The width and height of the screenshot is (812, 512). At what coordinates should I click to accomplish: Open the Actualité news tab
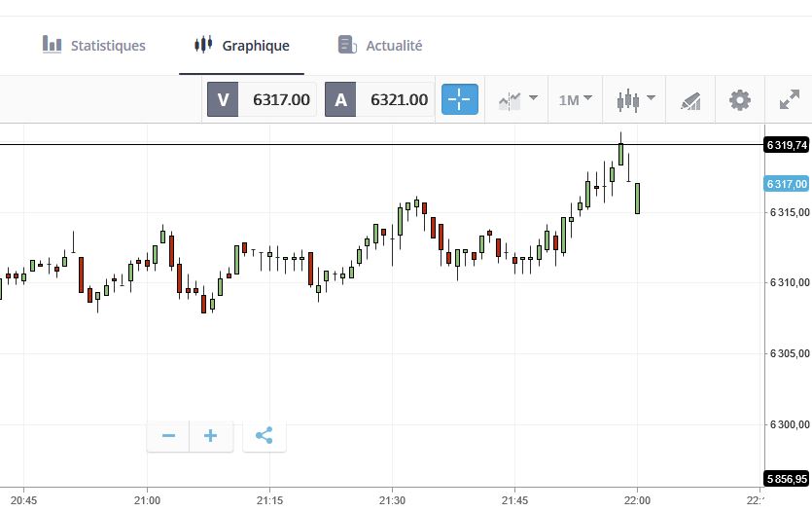[380, 46]
